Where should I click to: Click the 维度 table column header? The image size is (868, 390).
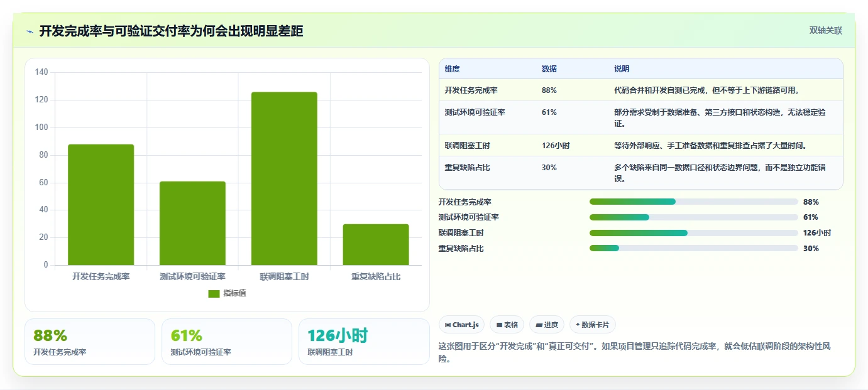pyautogui.click(x=453, y=69)
